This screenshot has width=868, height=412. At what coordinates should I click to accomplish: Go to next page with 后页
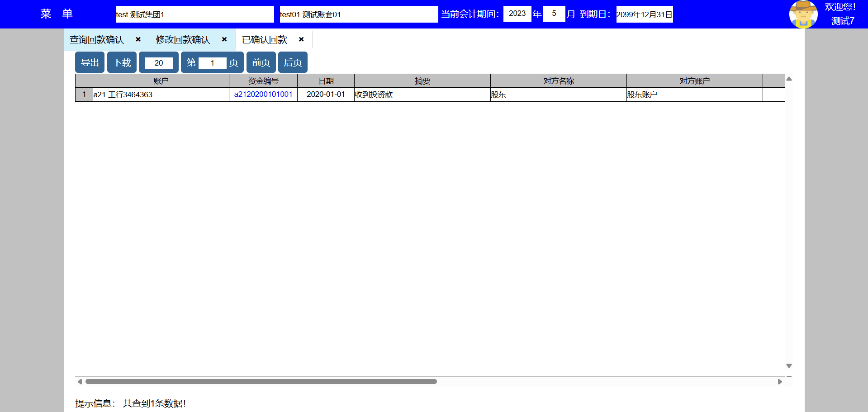[293, 62]
